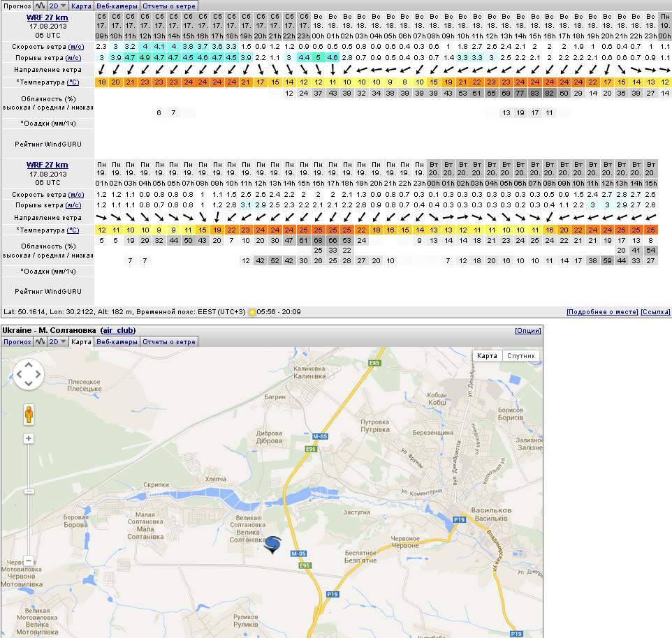This screenshot has height=638, width=672.
Task: Open the Опции link above the map
Action: tap(527, 330)
